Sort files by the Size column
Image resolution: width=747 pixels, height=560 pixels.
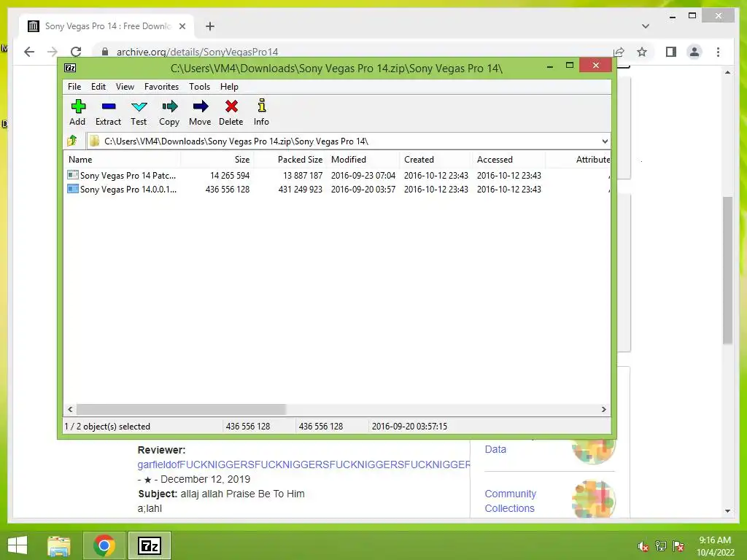pos(217,160)
